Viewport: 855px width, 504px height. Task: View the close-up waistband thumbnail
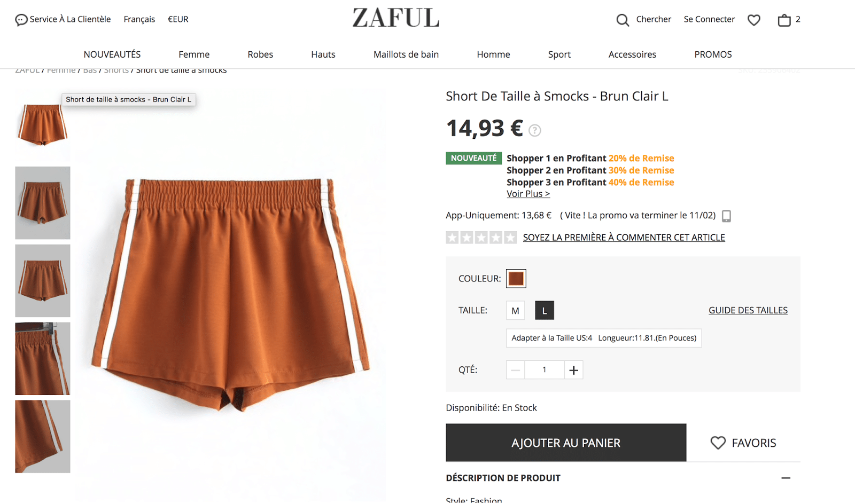point(43,359)
